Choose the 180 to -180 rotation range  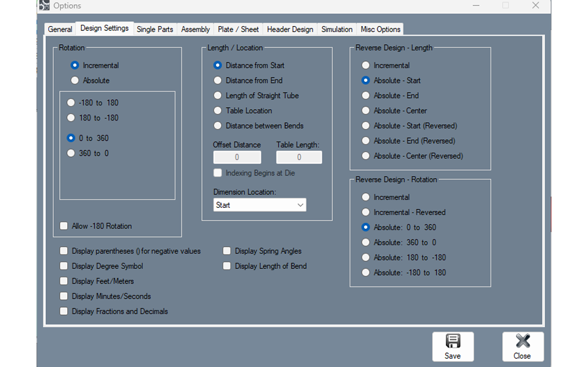[93, 118]
